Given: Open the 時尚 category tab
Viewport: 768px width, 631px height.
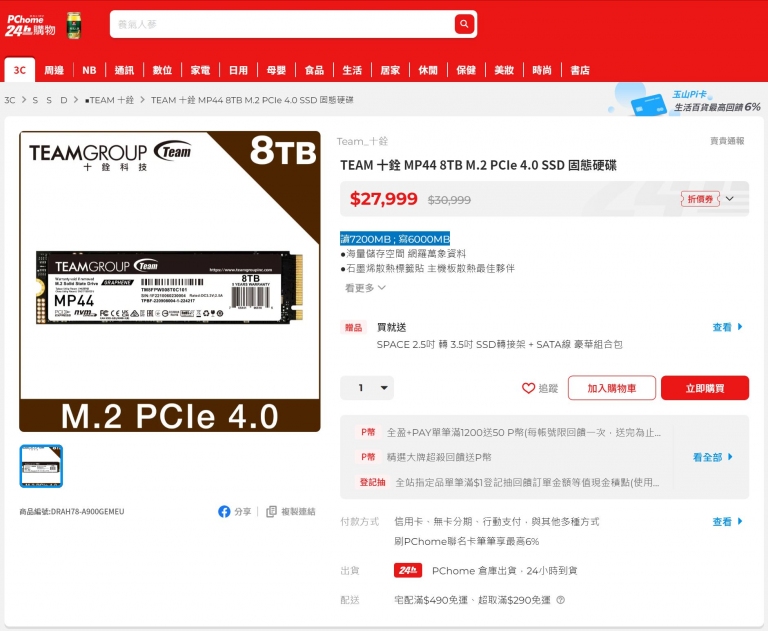Looking at the screenshot, I should click(x=542, y=70).
